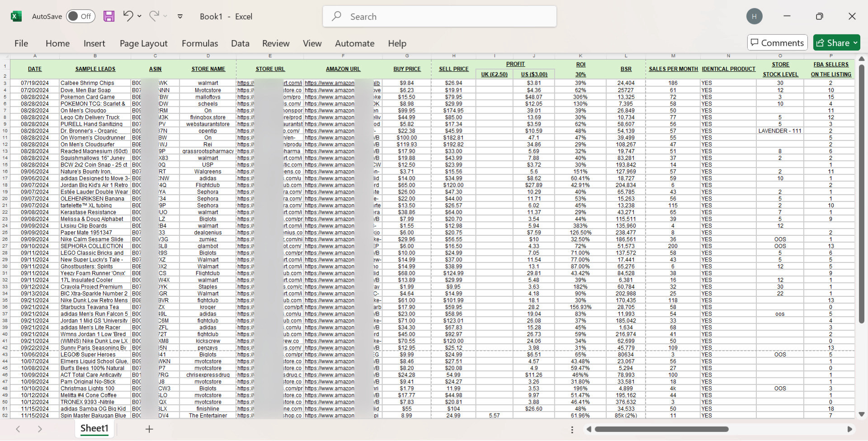Open the Page Layout tab
Image resolution: width=868 pixels, height=441 pixels.
tap(143, 43)
